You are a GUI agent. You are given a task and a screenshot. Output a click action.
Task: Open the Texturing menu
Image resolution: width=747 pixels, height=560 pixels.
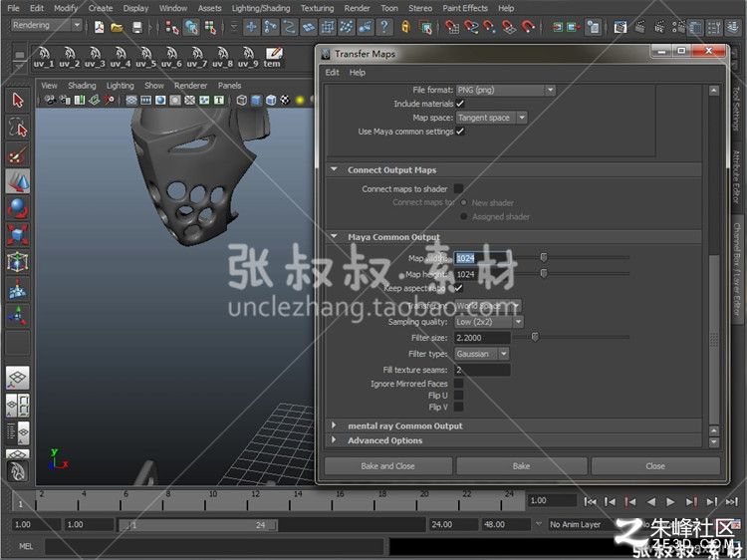[317, 8]
